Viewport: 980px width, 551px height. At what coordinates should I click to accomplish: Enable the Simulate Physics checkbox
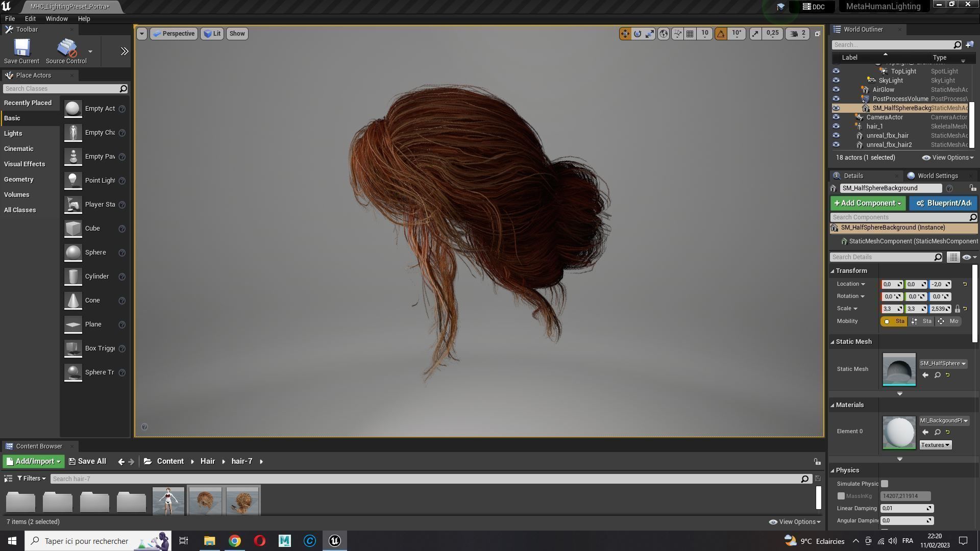[x=885, y=484]
